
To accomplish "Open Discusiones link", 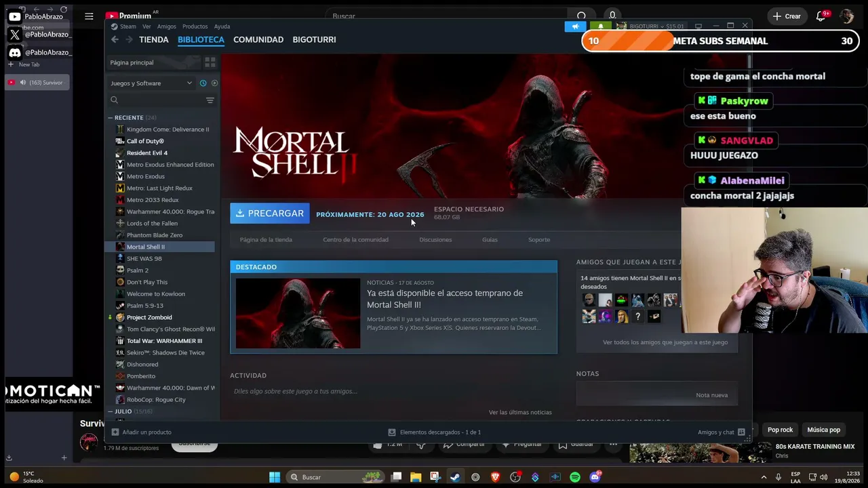I will click(435, 239).
